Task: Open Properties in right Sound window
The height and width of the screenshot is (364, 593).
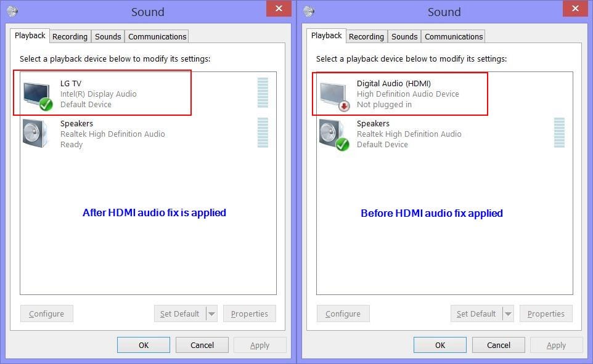Action: tap(546, 313)
